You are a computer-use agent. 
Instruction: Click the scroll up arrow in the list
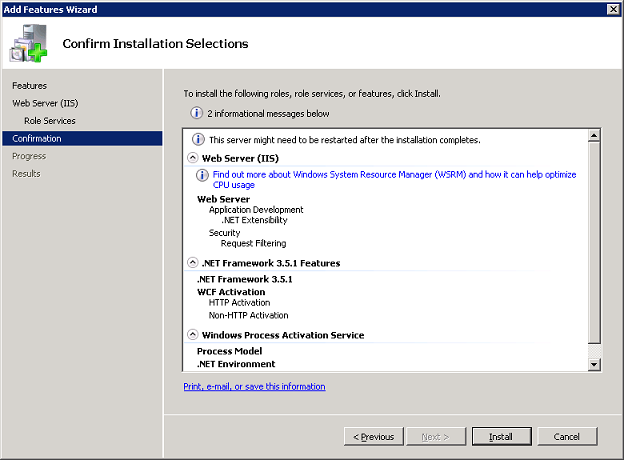[594, 136]
